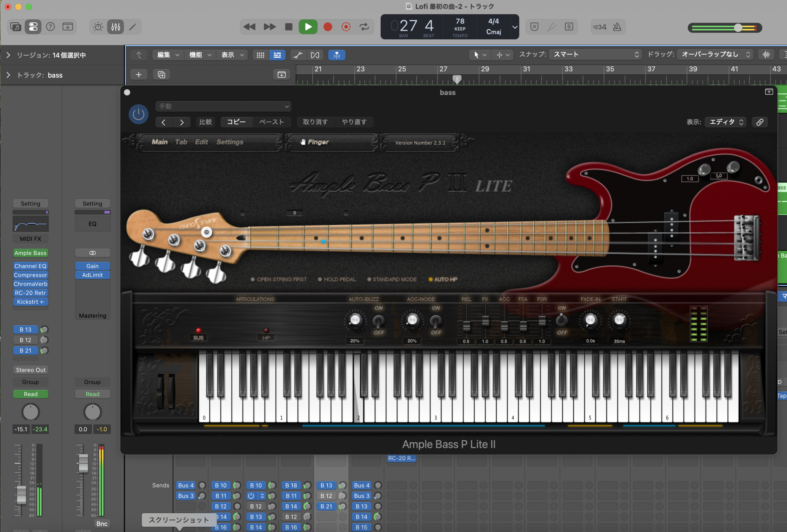The width and height of the screenshot is (787, 532).
Task: Toggle the Flex icon
Action: coord(315,55)
